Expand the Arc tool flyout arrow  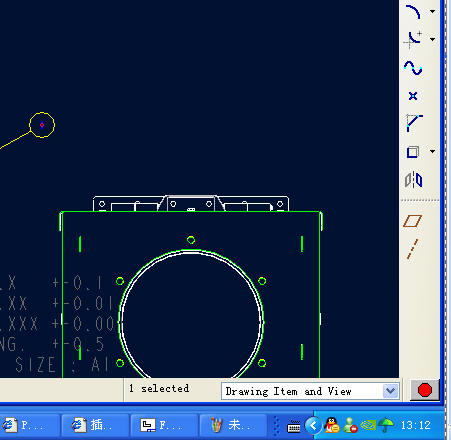(433, 12)
